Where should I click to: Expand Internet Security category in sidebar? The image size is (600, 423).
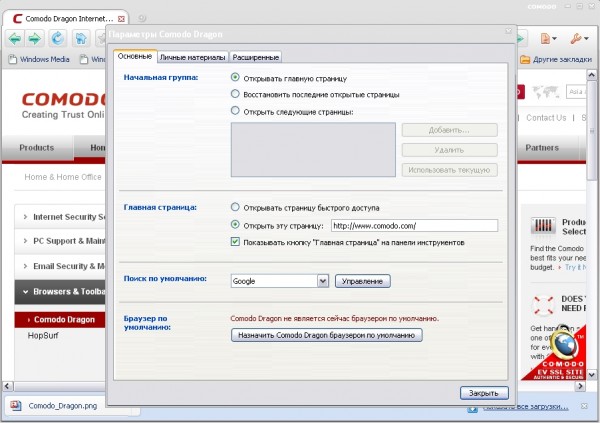click(x=60, y=217)
